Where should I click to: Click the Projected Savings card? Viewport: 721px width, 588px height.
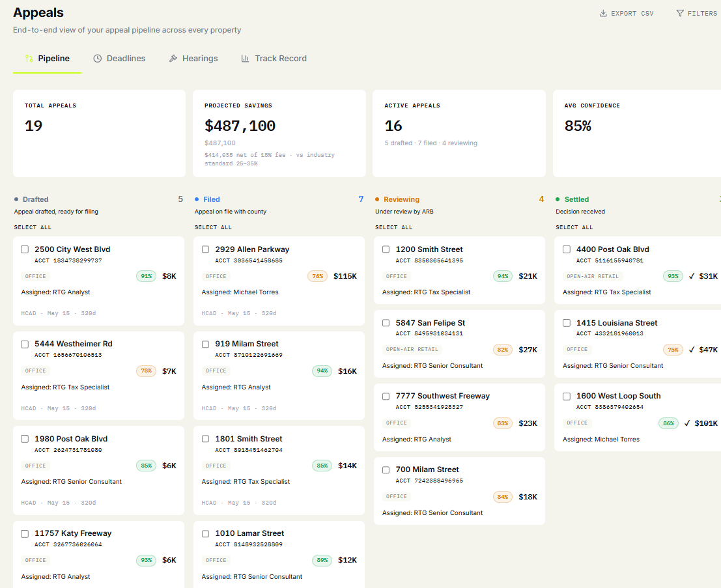coord(279,133)
